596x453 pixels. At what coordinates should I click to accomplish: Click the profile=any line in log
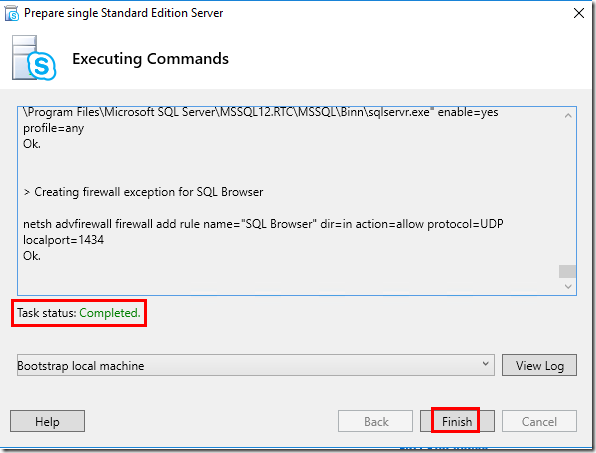(54, 128)
